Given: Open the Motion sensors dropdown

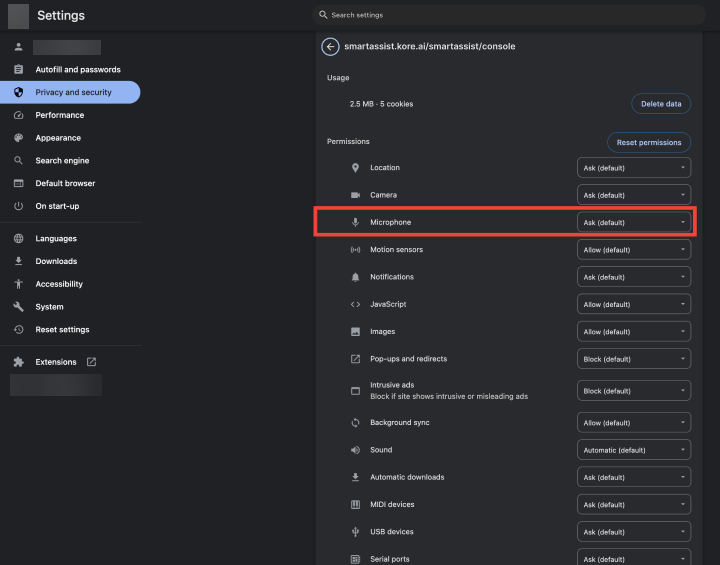Looking at the screenshot, I should [634, 250].
